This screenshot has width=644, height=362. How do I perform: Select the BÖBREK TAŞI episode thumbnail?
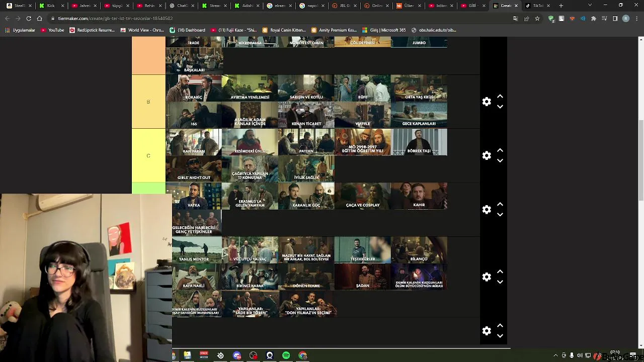419,142
